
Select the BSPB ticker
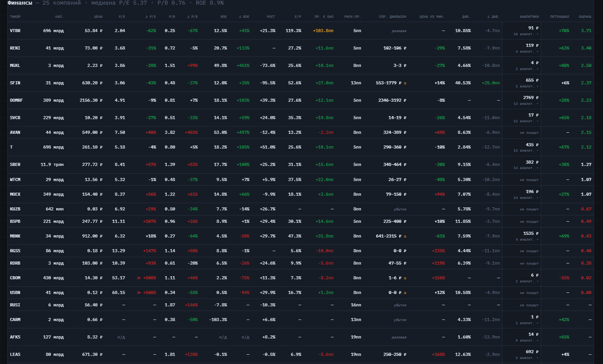click(15, 222)
